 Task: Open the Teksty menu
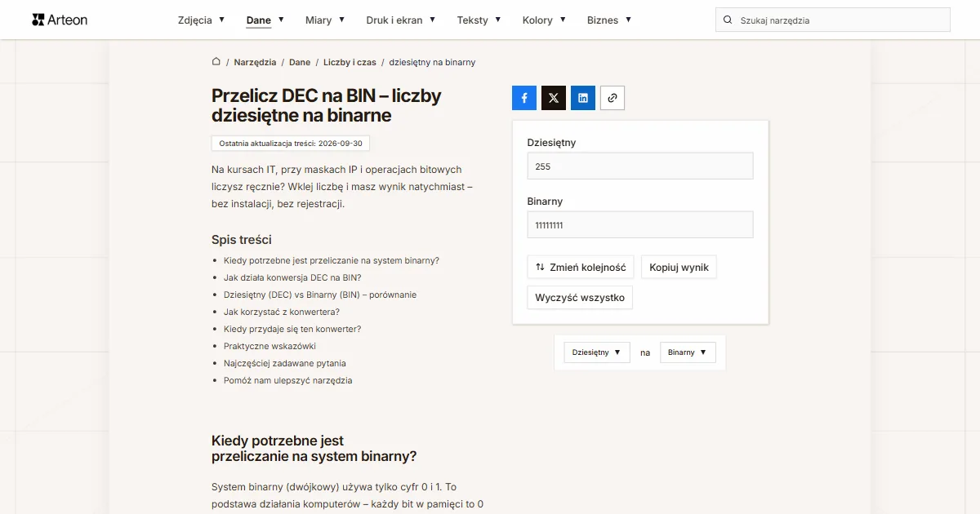click(479, 20)
